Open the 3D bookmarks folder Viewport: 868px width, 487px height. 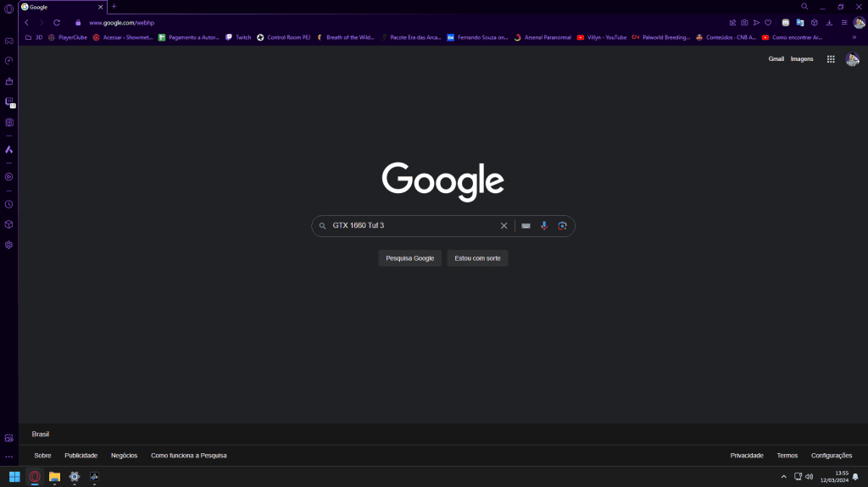coord(34,37)
